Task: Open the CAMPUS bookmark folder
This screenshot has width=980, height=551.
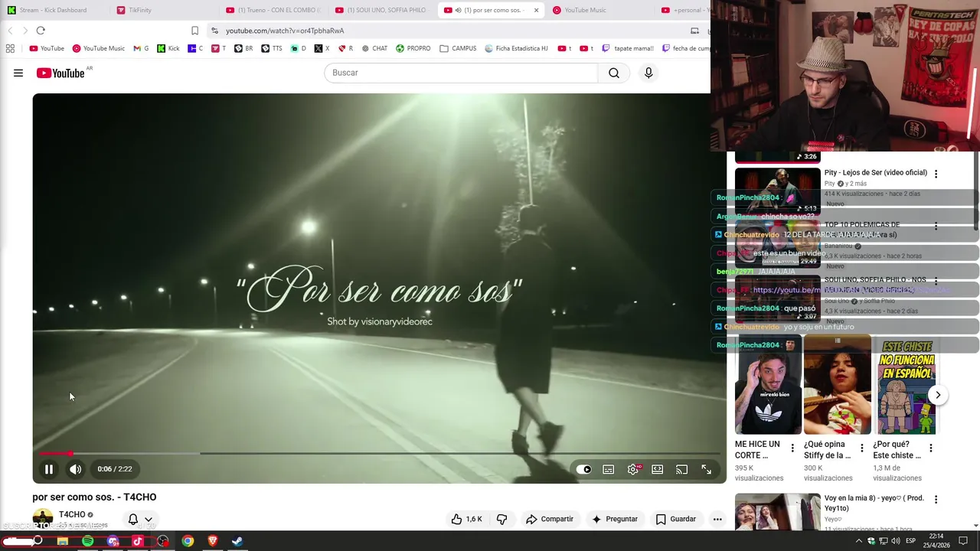Action: pos(458,48)
